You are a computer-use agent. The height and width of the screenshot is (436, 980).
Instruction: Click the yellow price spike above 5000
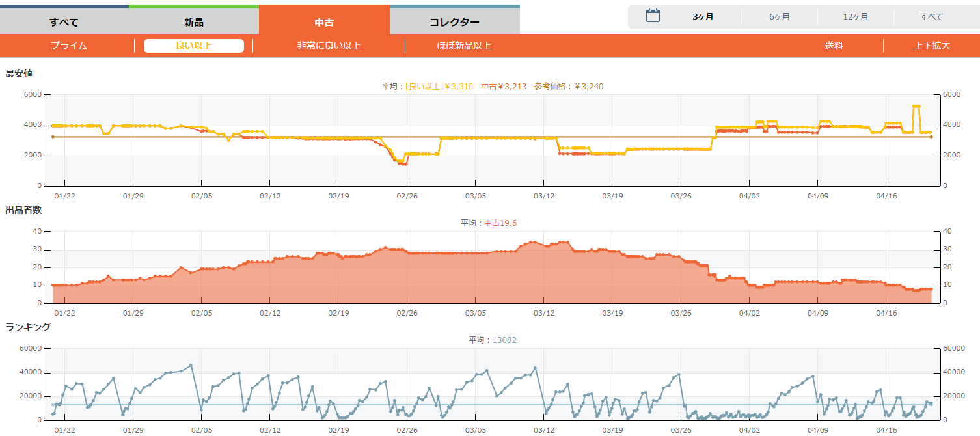point(916,106)
